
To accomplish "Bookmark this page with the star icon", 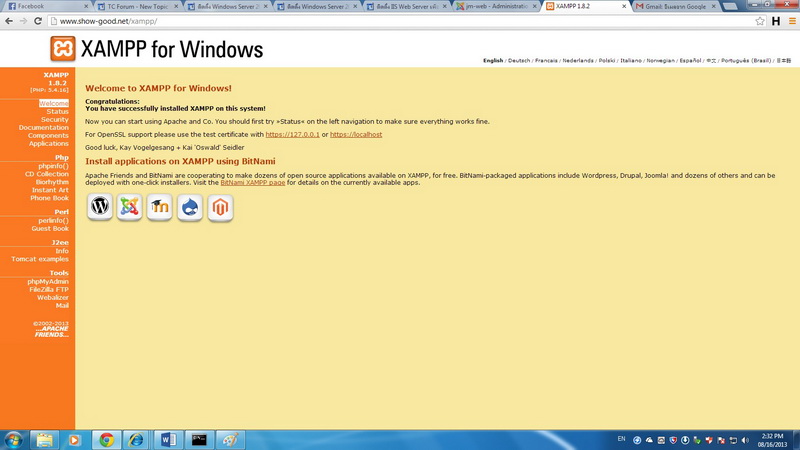I will coord(760,21).
